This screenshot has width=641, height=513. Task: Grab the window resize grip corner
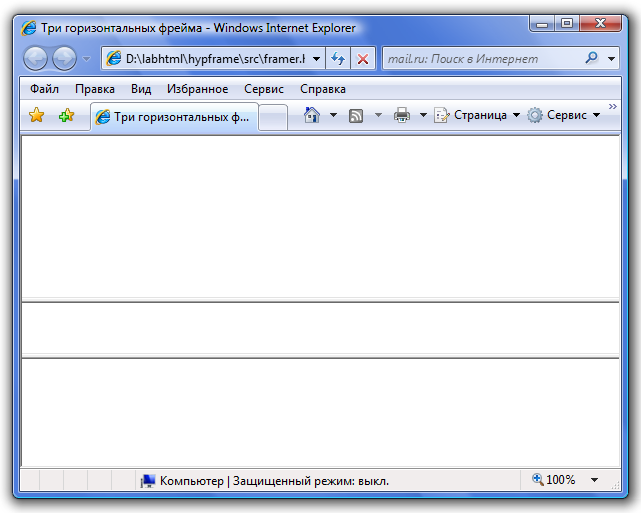coord(615,485)
